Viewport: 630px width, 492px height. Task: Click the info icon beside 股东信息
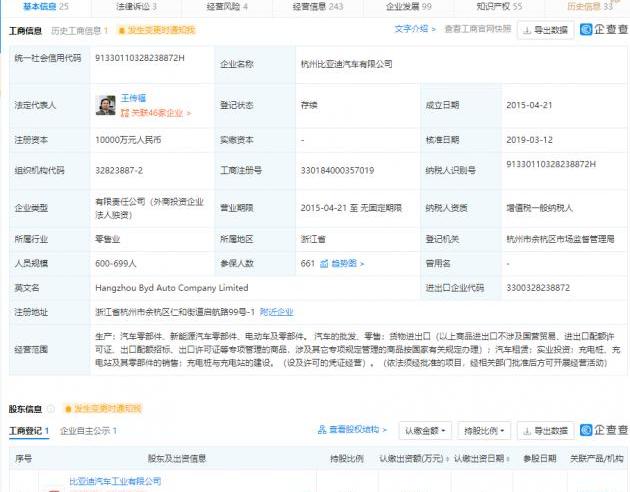point(51,409)
